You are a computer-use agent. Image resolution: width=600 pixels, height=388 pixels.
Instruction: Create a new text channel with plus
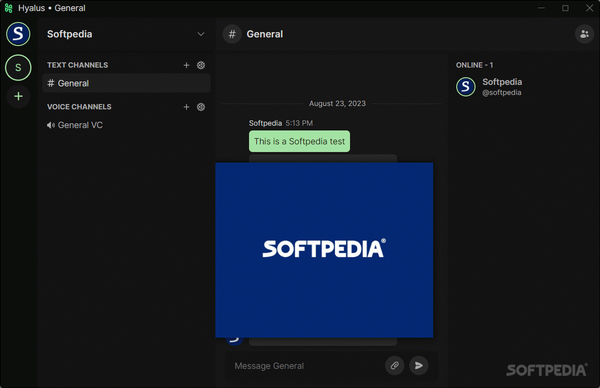186,65
